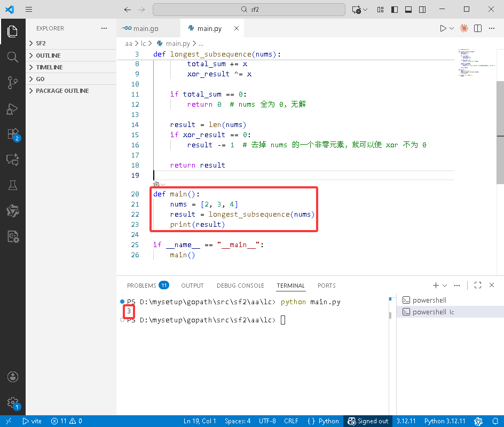The width and height of the screenshot is (504, 427).
Task: Click the command center search box sf2
Action: (x=249, y=10)
